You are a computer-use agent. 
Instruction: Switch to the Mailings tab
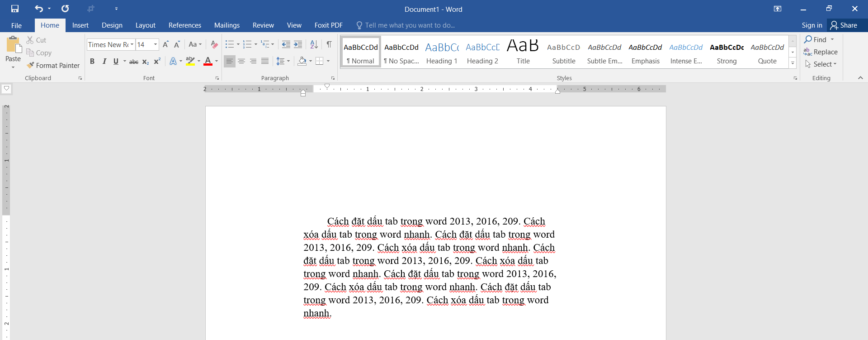[226, 25]
